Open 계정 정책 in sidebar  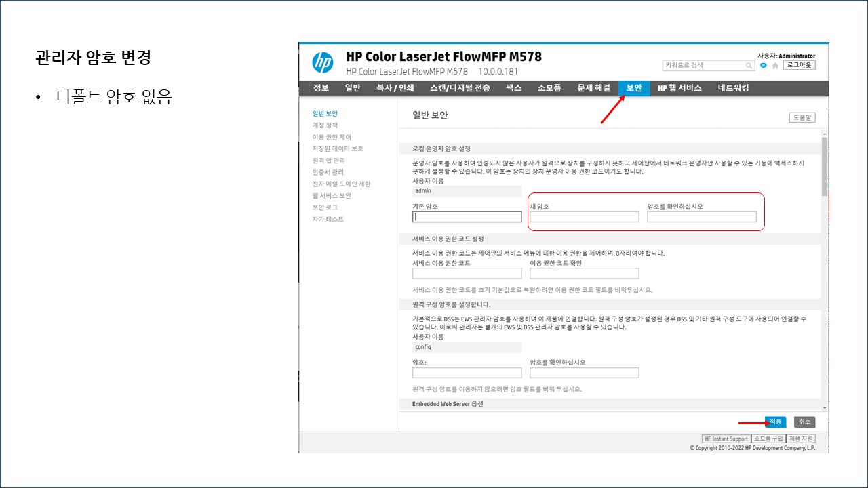pyautogui.click(x=325, y=125)
